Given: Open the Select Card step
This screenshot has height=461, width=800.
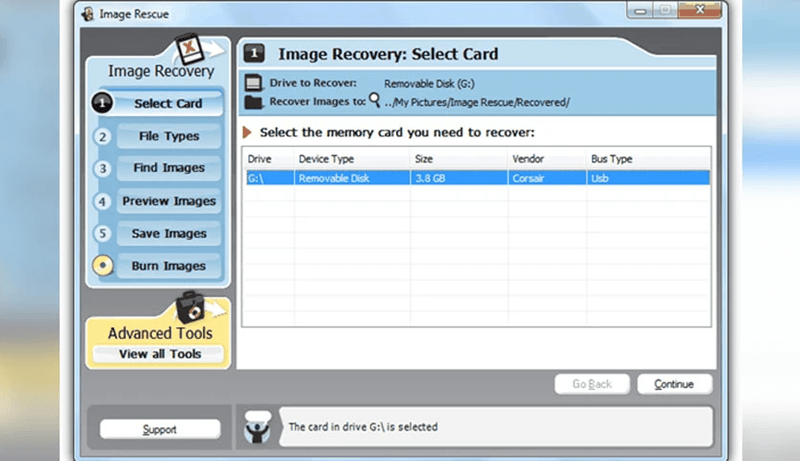Looking at the screenshot, I should click(168, 104).
